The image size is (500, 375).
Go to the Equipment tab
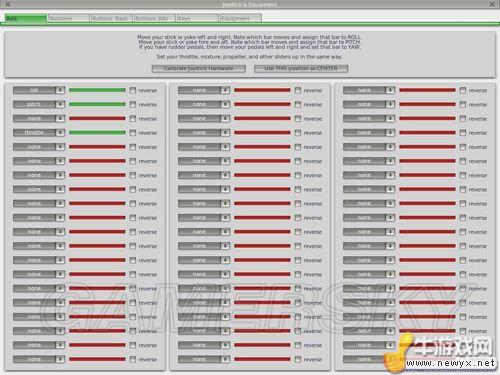240,18
